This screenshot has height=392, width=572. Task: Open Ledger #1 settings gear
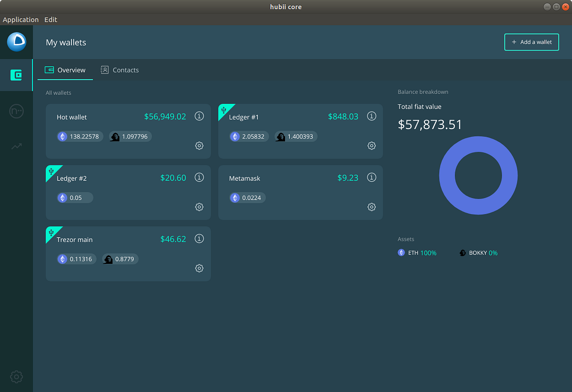pyautogui.click(x=371, y=146)
